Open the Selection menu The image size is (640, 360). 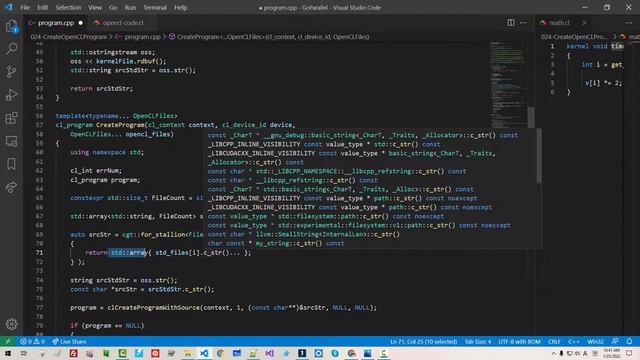pos(68,7)
